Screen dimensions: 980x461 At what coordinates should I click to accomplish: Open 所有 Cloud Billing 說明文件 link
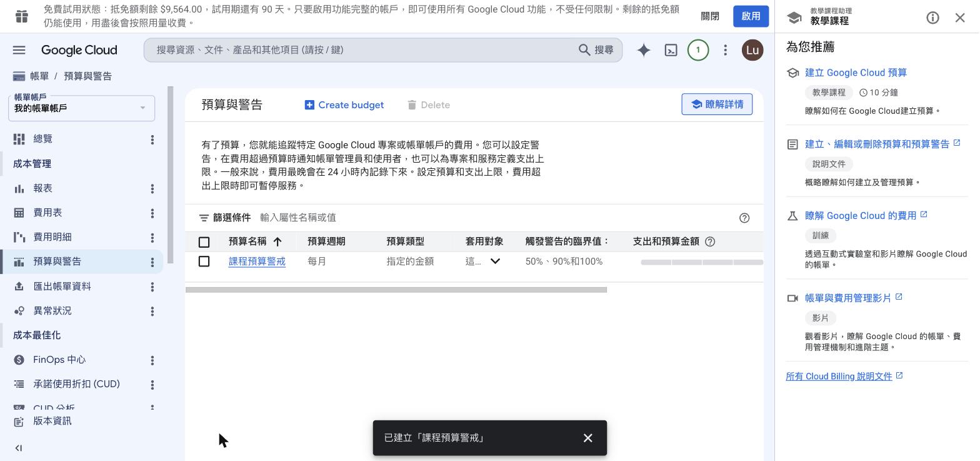coord(839,376)
